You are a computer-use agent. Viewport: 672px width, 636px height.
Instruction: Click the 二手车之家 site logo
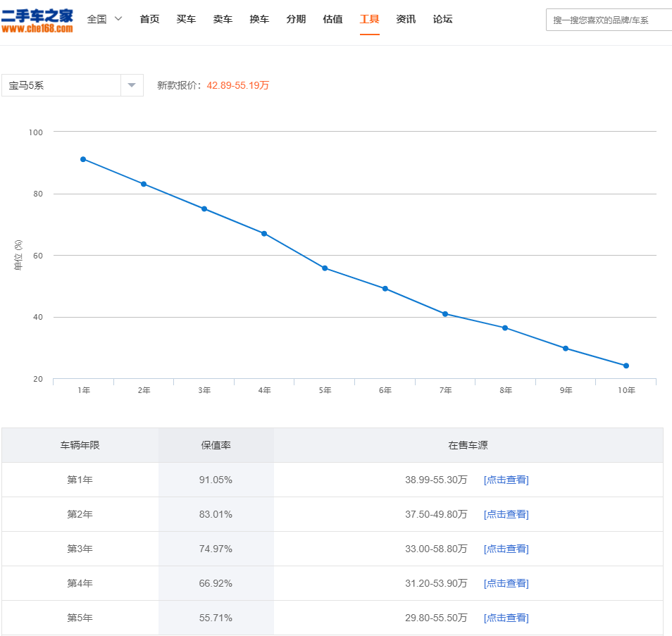(x=37, y=21)
